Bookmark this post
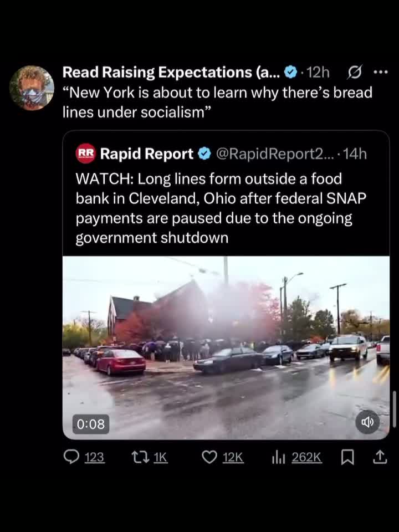399x532 pixels. [x=347, y=458]
